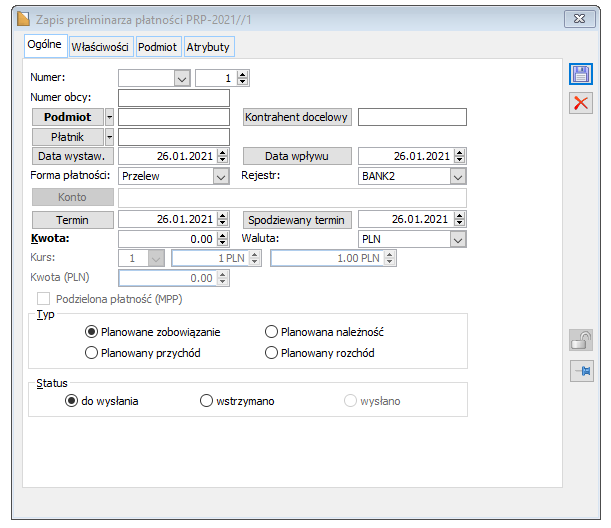Click the Kwota amount spinner
The height and width of the screenshot is (528, 611).
pos(223,239)
